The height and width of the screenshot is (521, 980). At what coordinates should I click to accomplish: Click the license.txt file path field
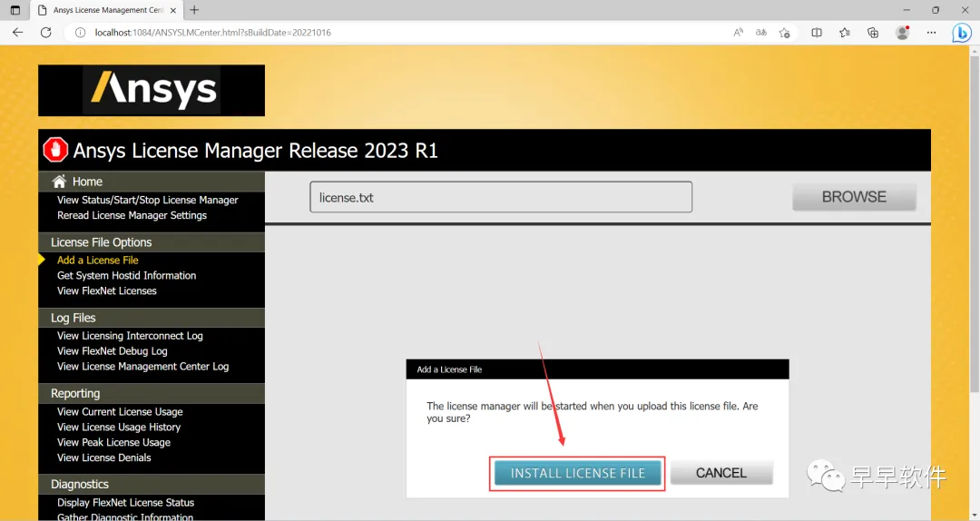coord(501,197)
